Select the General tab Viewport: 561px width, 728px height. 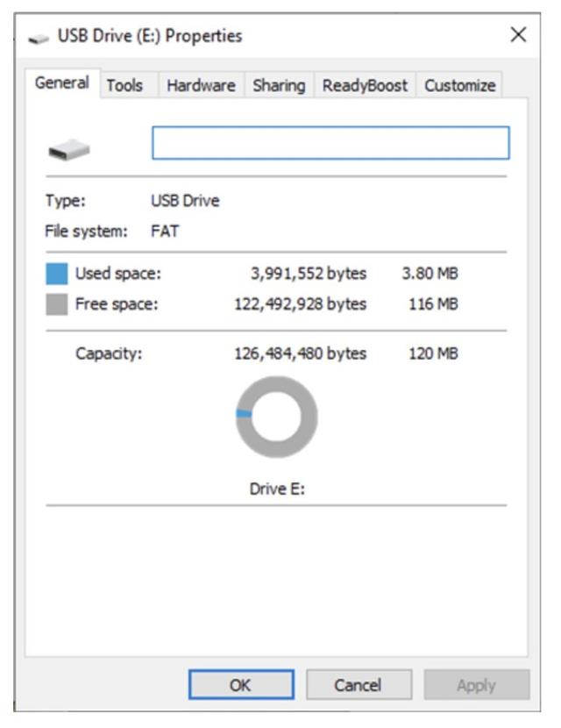62,83
